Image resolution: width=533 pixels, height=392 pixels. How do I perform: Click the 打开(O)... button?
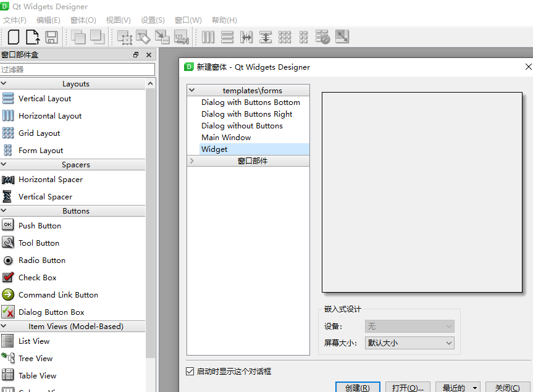pyautogui.click(x=408, y=387)
